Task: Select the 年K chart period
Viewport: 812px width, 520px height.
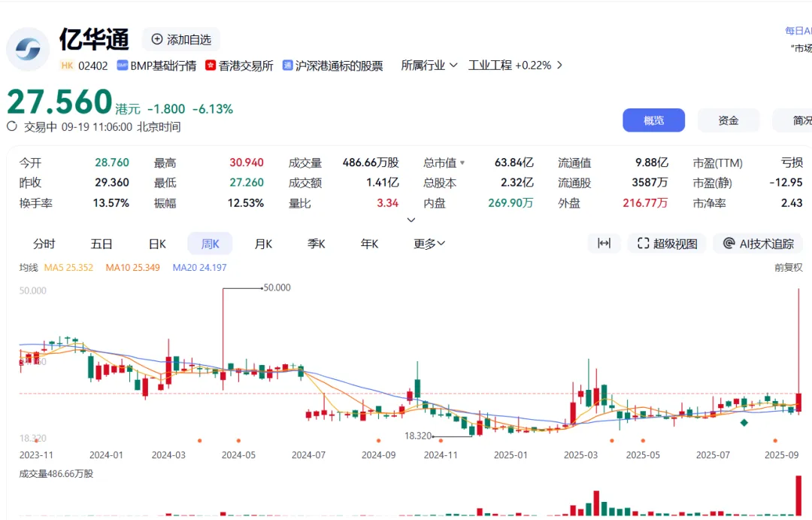Action: (x=369, y=244)
